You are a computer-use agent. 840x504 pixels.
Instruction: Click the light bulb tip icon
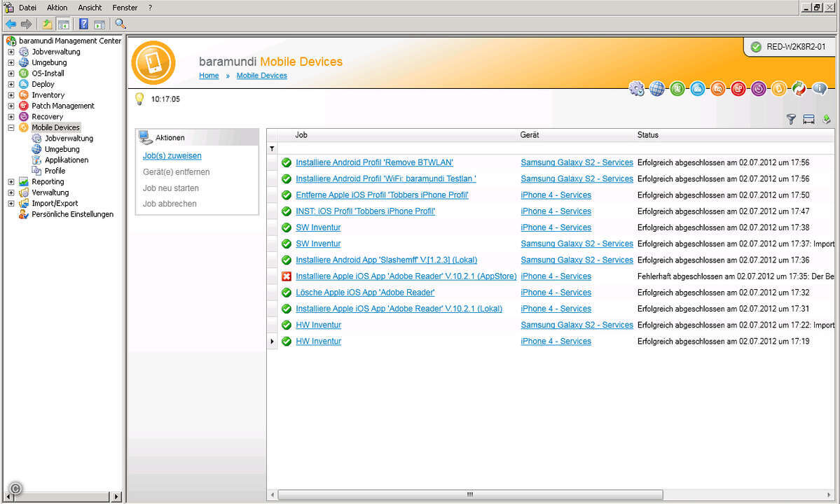pos(139,99)
